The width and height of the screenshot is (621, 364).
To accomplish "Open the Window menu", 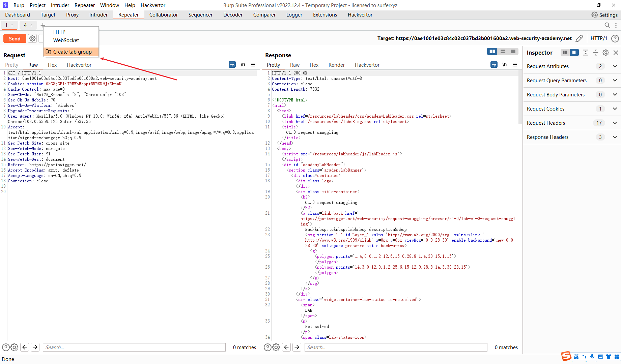I will [x=110, y=5].
